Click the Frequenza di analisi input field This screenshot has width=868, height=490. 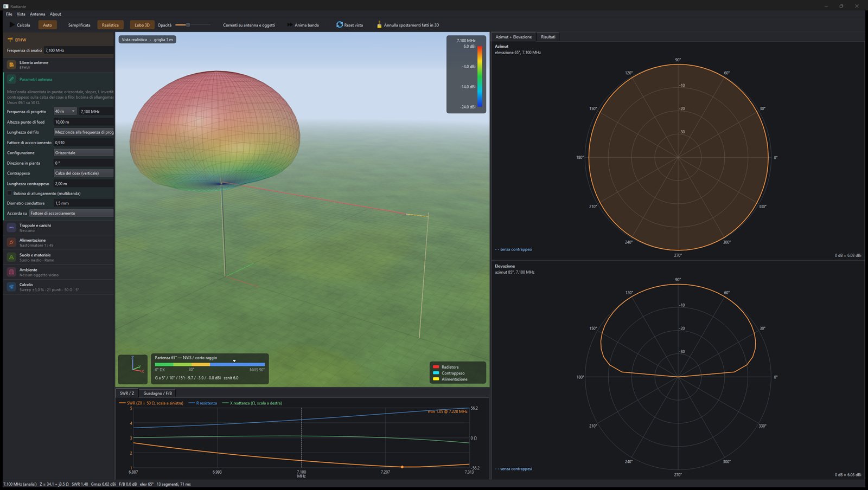pos(79,50)
